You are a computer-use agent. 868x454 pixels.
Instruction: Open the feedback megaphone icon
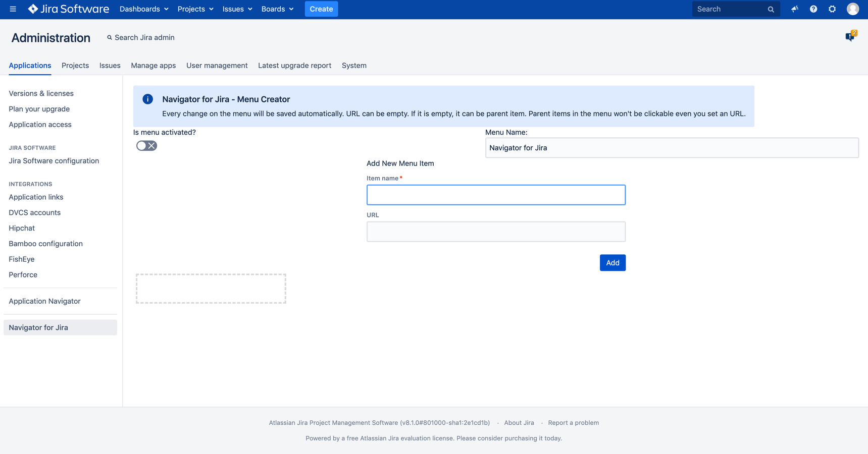[x=795, y=9]
